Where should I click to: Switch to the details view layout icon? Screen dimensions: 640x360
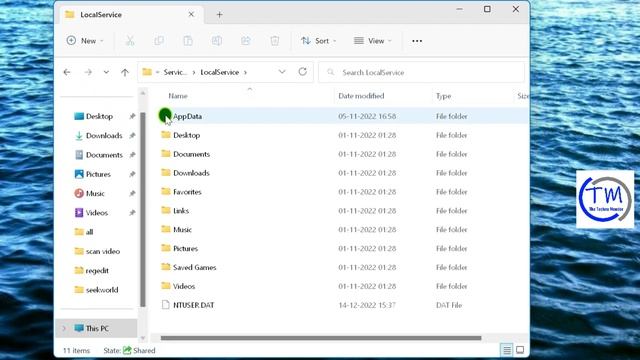tap(507, 350)
